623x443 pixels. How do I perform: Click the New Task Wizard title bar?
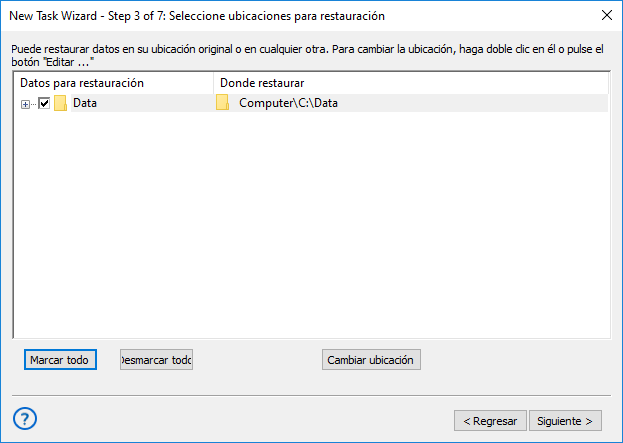300,15
